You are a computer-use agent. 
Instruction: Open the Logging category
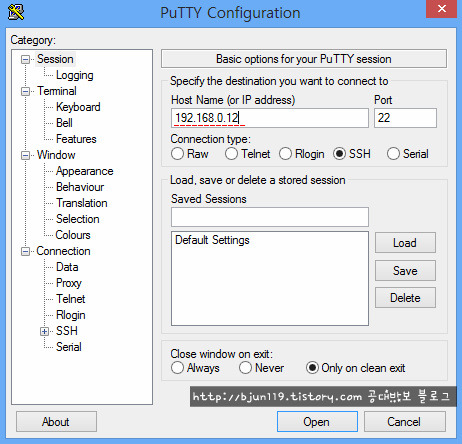coord(75,75)
